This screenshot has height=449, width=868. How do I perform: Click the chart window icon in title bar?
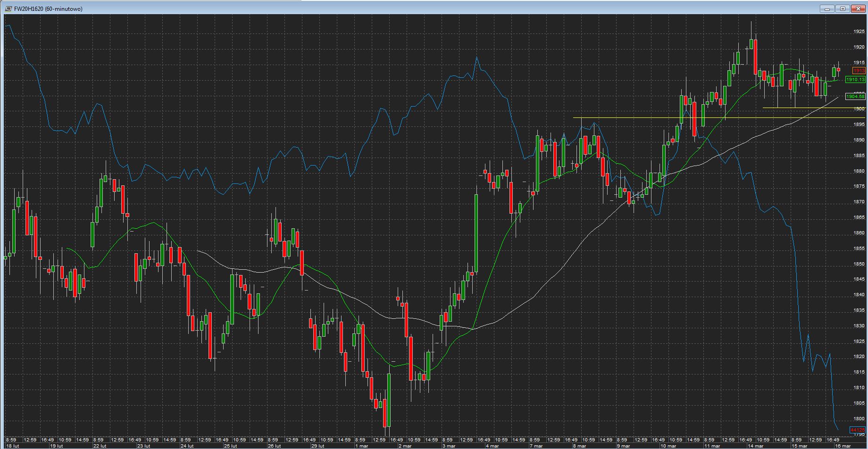(8, 9)
